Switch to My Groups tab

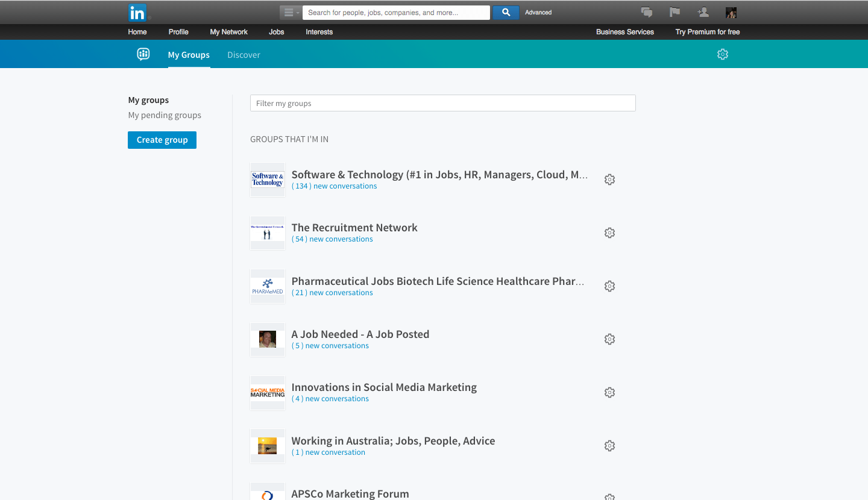[x=189, y=55]
